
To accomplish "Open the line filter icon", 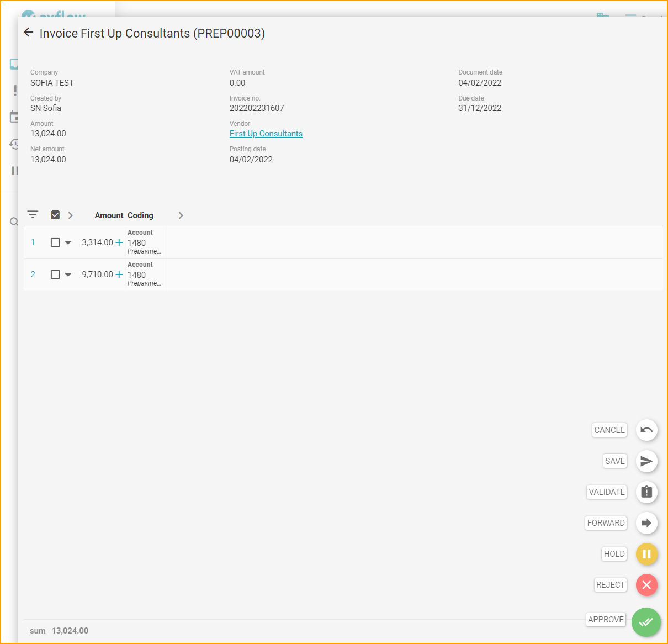I will tap(33, 214).
